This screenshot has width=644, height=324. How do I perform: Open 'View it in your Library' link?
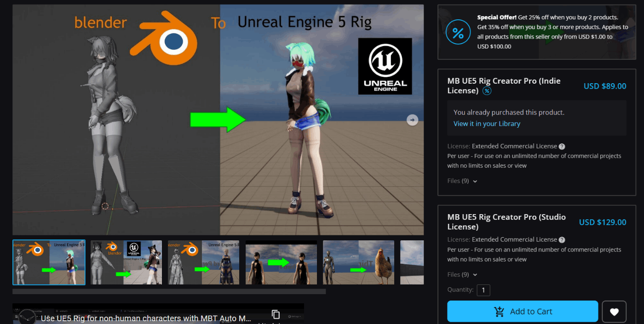[x=487, y=124]
